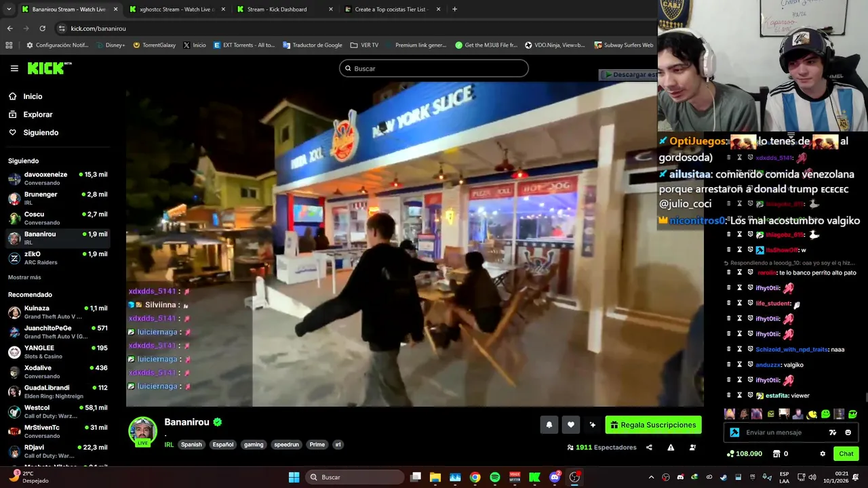Screen dimensions: 868x488
Task: Open Disney+ bookmark
Action: pos(111,45)
